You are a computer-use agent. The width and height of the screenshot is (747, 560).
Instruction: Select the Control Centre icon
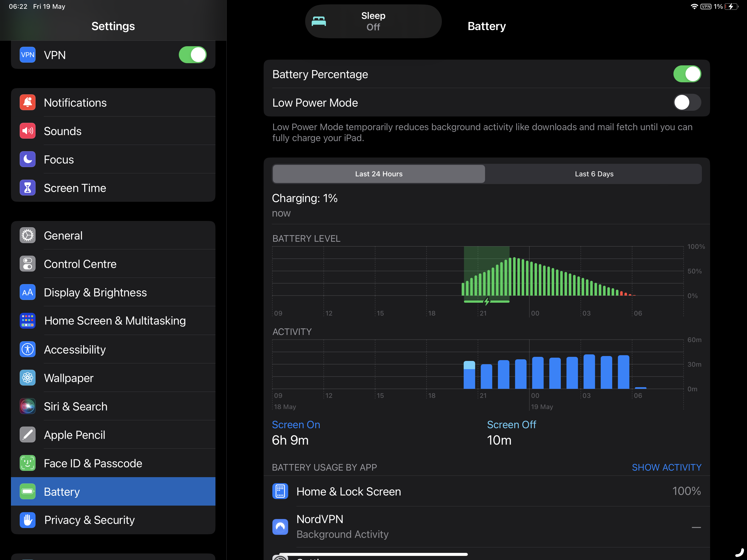(27, 264)
